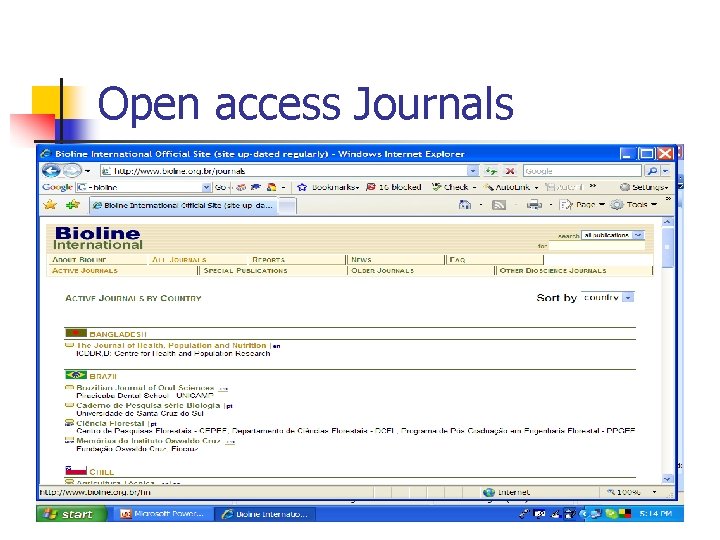Click the empty new tab button
The width and height of the screenshot is (720, 540).
point(287,206)
